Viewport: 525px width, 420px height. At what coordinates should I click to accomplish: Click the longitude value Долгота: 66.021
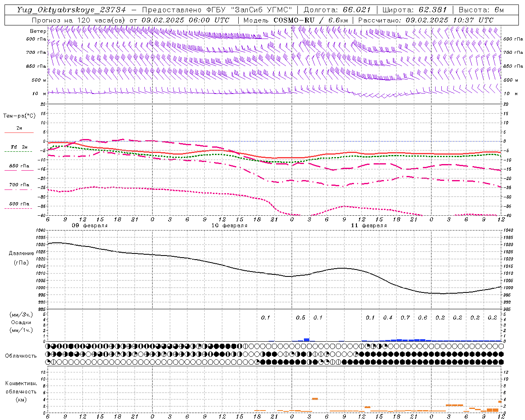(337, 10)
